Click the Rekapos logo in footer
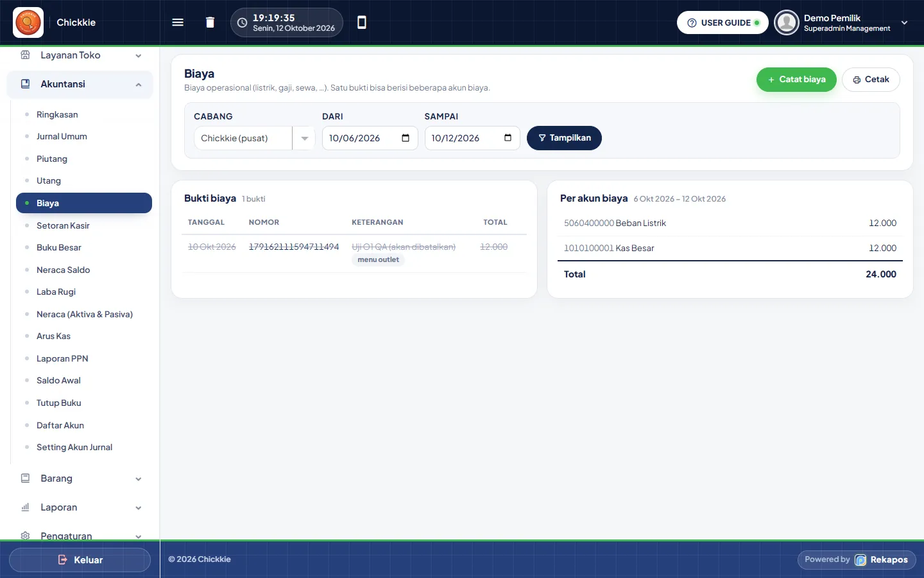Image resolution: width=924 pixels, height=578 pixels. pos(860,560)
